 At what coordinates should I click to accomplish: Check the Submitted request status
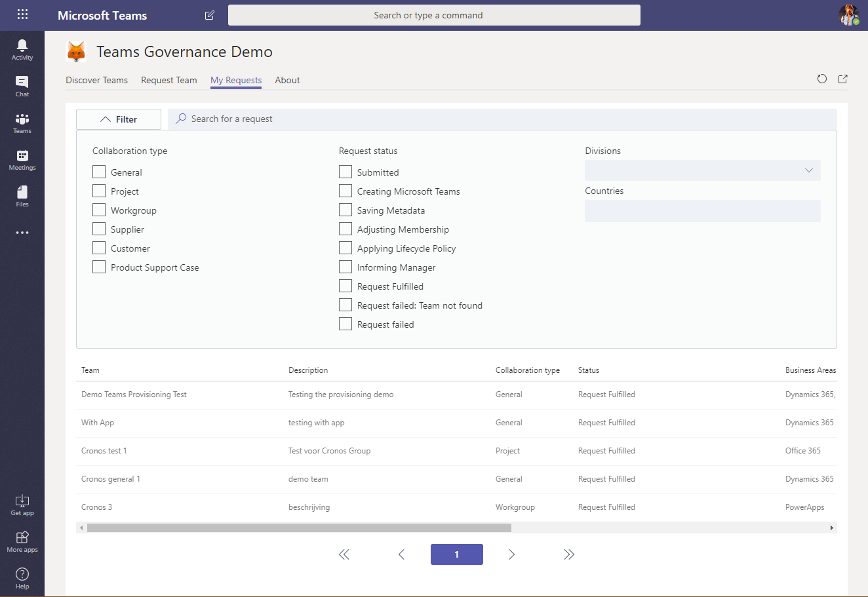[345, 172]
